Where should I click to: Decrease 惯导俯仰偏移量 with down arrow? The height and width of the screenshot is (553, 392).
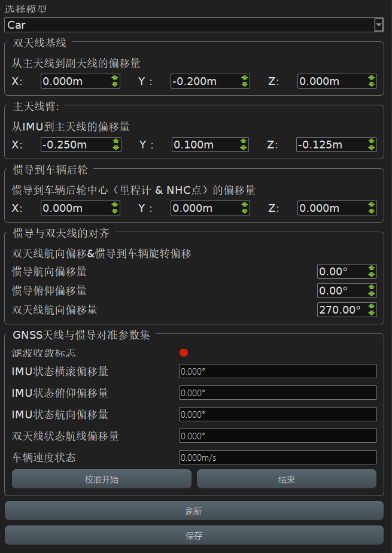point(372,294)
